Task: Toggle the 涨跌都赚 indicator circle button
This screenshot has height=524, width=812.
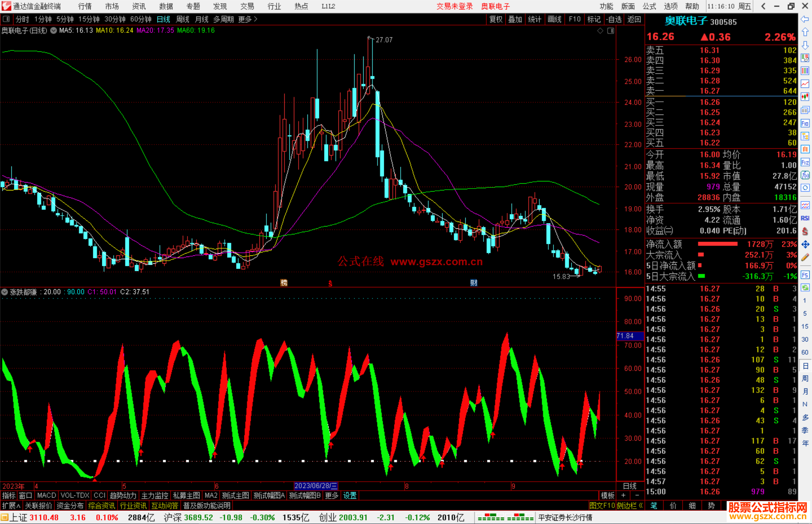Action: (5, 292)
